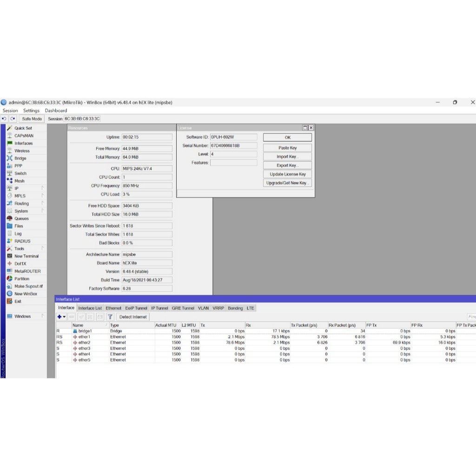
Task: Sort the table by the Name column header
Action: coord(88,325)
